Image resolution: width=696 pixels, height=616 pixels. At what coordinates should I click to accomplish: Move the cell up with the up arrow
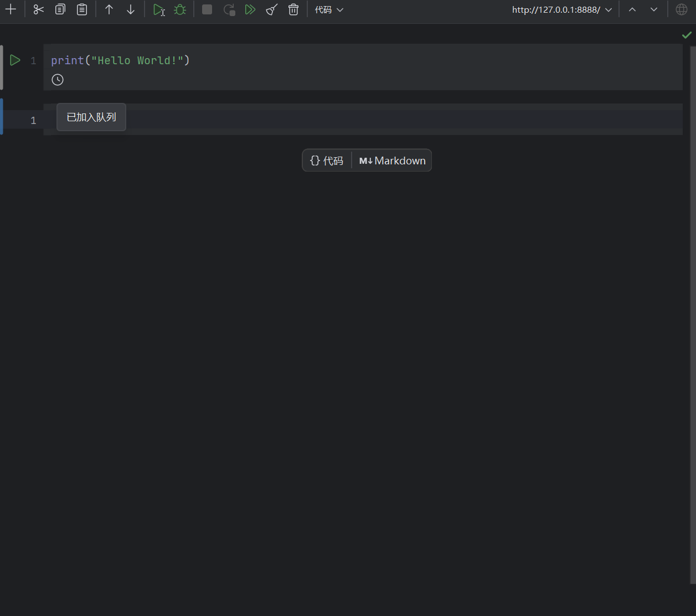tap(109, 9)
